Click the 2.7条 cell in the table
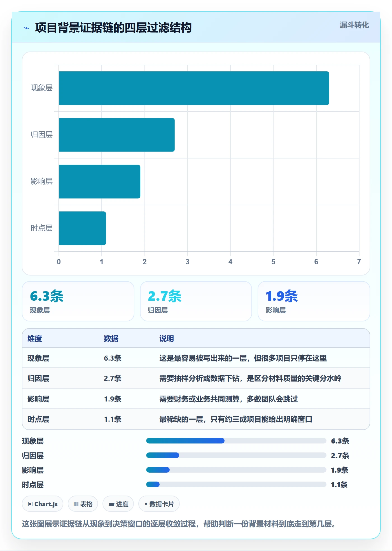Image resolution: width=392 pixels, height=551 pixels. coord(113,378)
